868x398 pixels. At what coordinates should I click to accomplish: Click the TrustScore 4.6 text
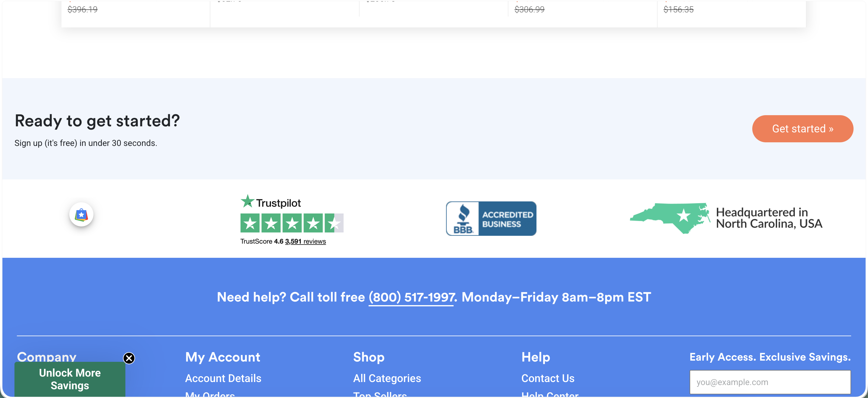pyautogui.click(x=262, y=241)
